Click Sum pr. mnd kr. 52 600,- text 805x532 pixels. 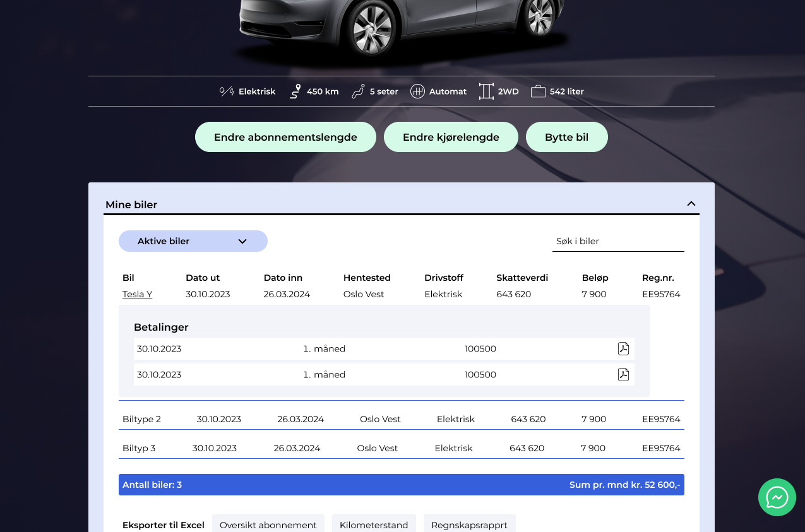point(624,485)
